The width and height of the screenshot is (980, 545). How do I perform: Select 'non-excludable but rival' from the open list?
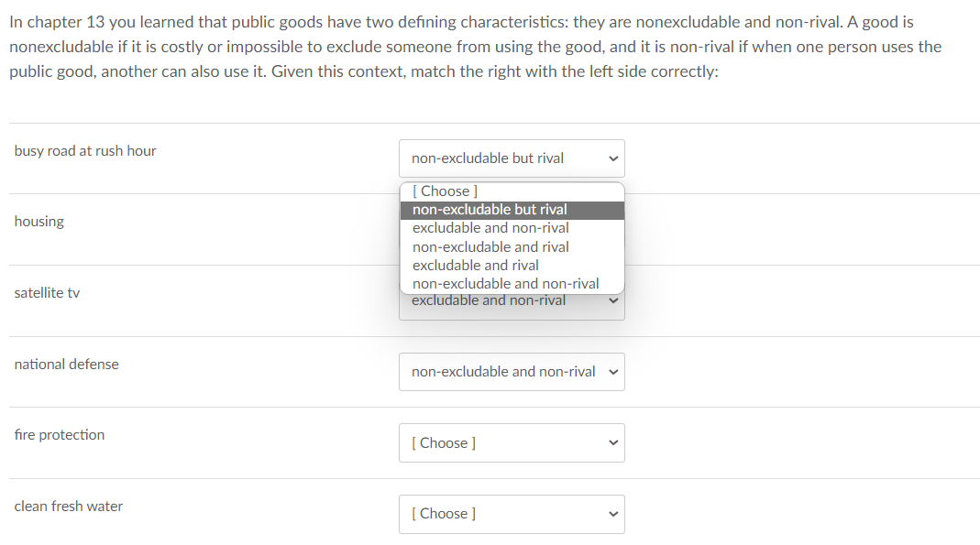pyautogui.click(x=490, y=209)
